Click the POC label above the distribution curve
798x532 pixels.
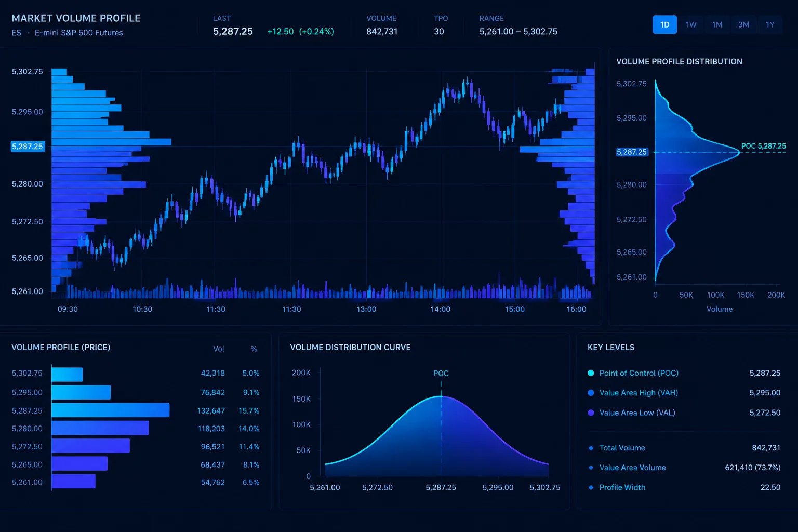(441, 373)
